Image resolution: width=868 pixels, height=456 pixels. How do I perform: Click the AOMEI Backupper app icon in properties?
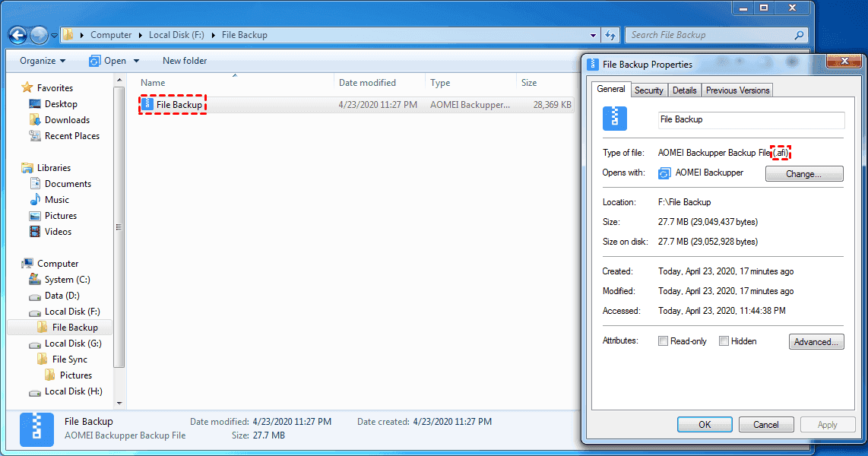[x=664, y=173]
